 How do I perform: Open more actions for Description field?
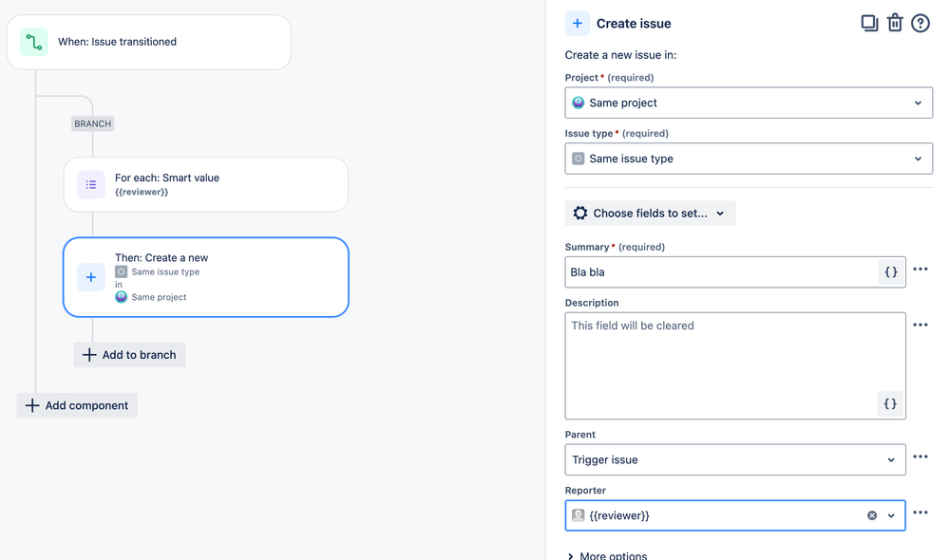[921, 326]
